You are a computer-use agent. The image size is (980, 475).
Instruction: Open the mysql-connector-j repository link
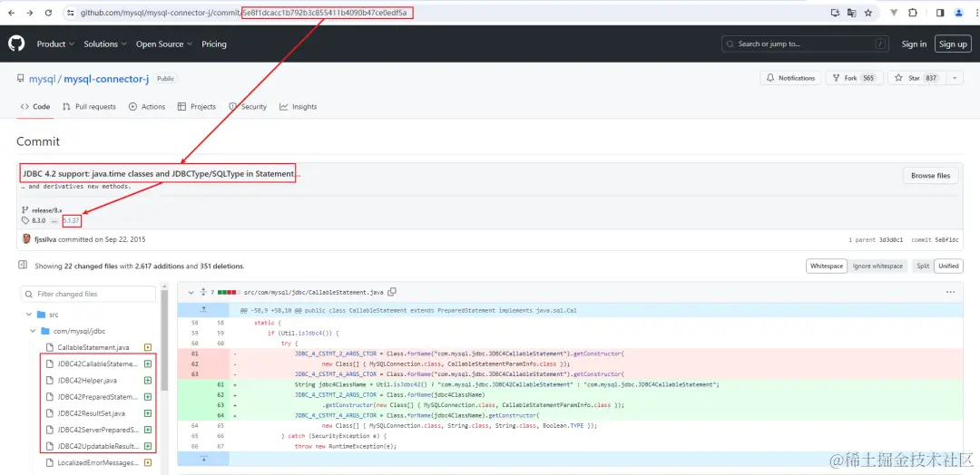(x=106, y=79)
